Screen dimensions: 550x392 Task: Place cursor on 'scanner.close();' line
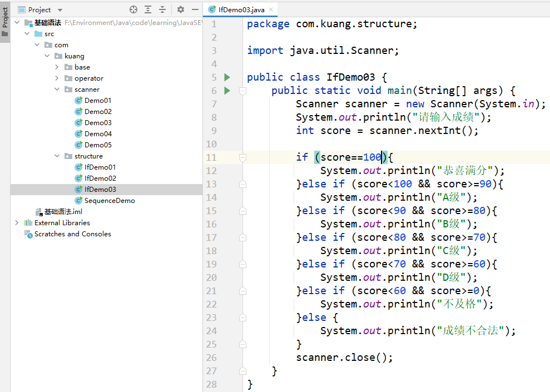(344, 358)
